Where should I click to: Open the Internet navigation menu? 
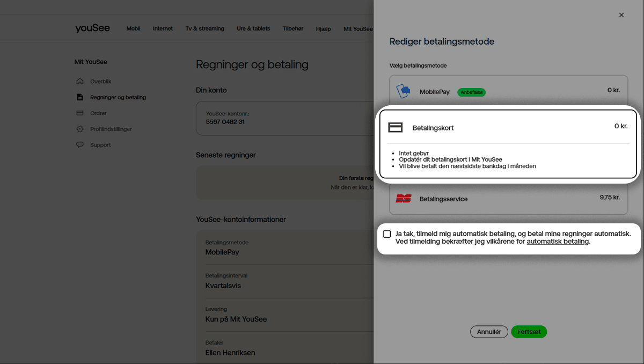point(163,28)
